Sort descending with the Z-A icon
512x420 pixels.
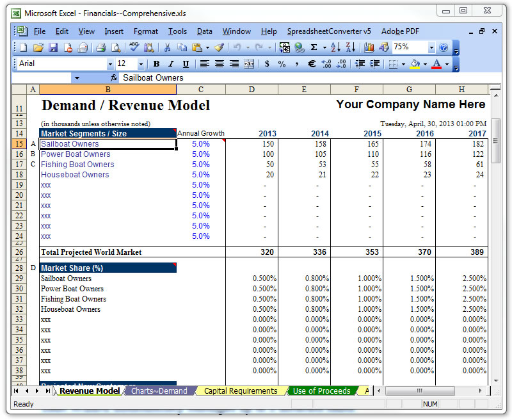tap(350, 47)
